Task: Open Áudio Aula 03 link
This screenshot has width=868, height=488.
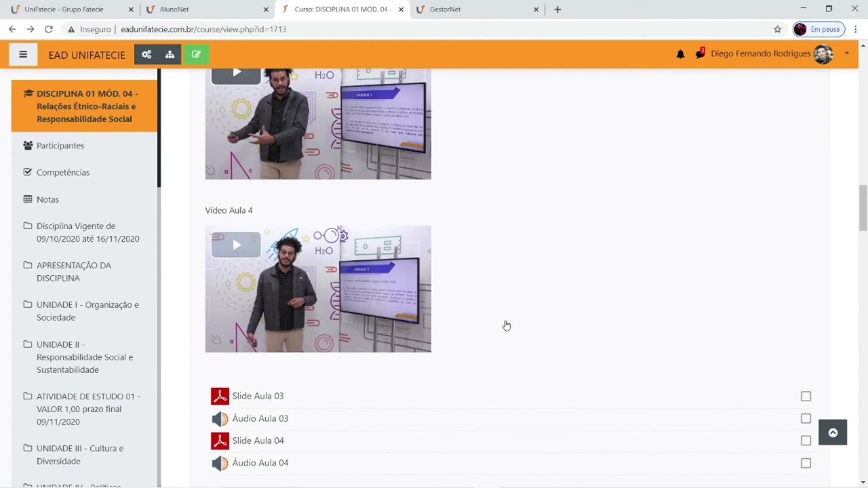Action: click(x=260, y=418)
